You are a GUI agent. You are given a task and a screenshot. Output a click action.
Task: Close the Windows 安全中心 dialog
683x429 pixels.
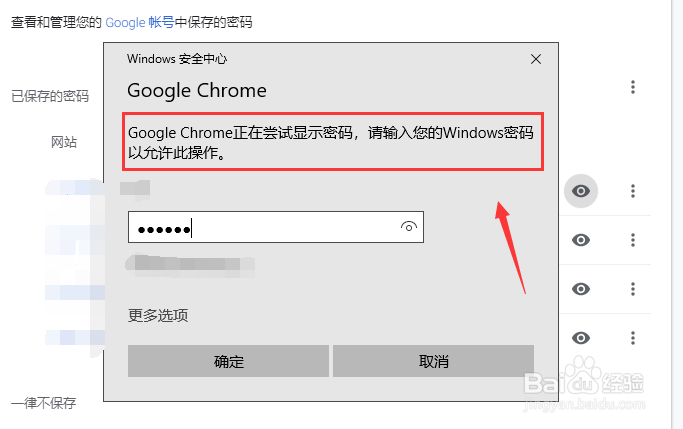(536, 59)
